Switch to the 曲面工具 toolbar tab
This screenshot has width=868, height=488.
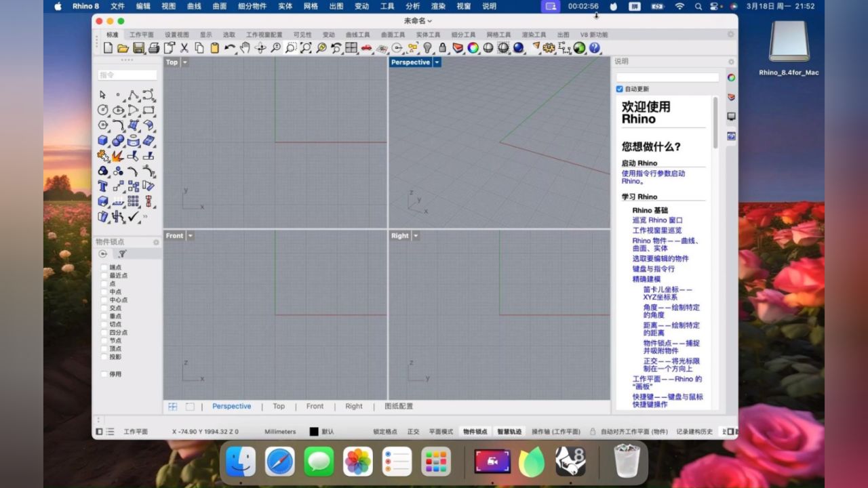[393, 35]
